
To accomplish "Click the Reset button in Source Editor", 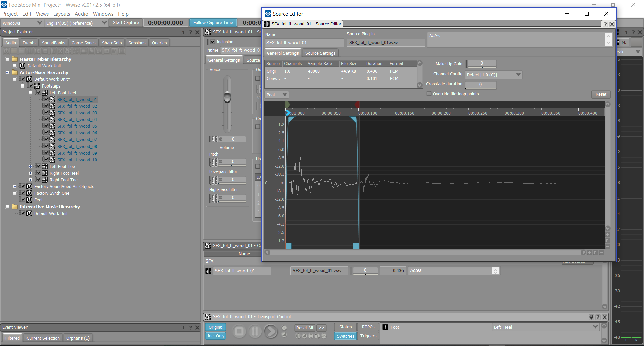I will click(601, 94).
